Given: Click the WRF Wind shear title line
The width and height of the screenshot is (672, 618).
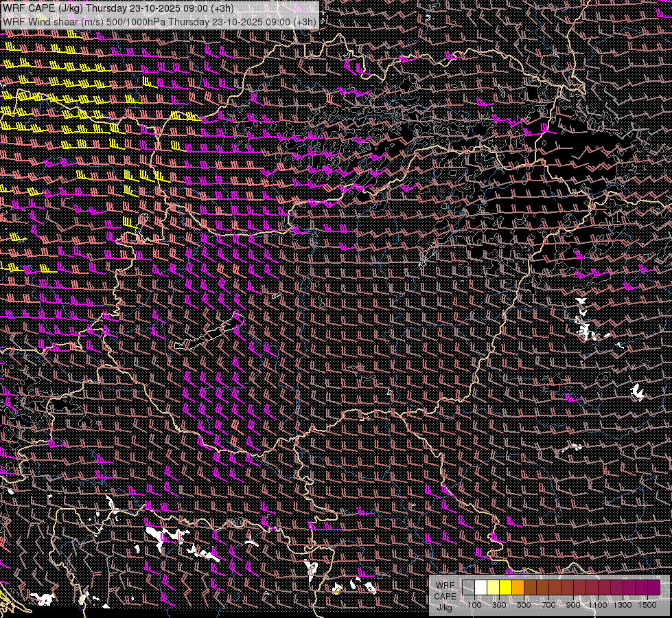Looking at the screenshot, I should 159,21.
